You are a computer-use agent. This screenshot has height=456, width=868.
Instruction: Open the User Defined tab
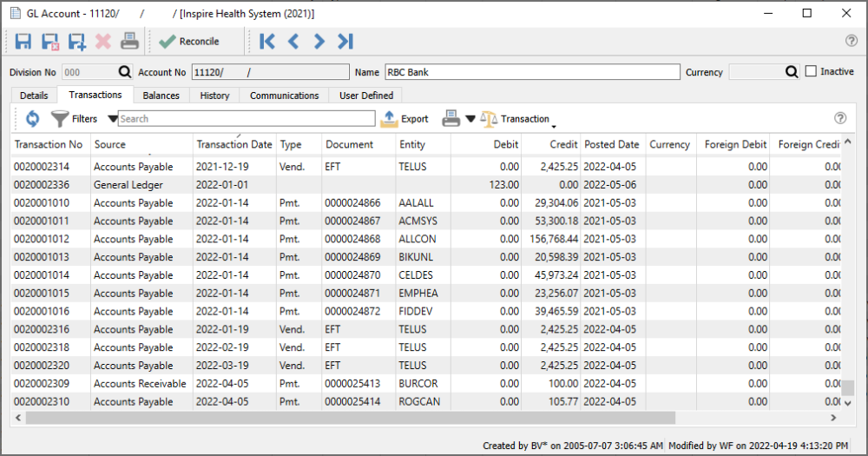click(x=365, y=96)
